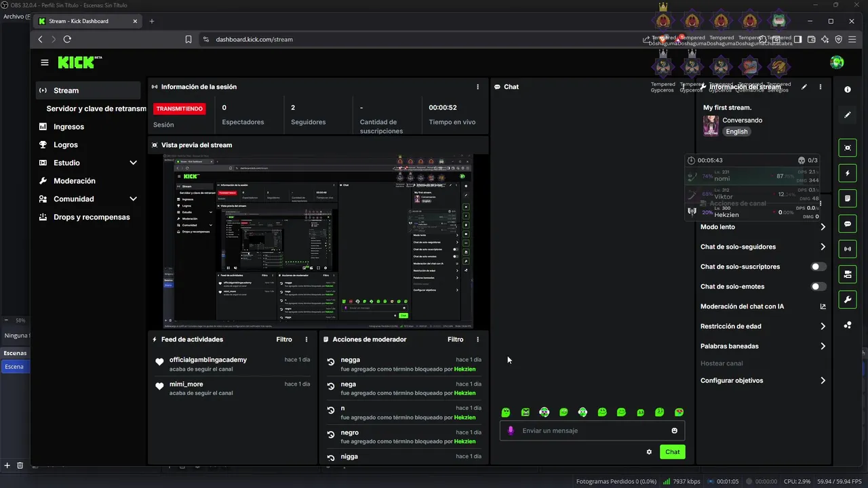This screenshot has width=868, height=488.
Task: Click mimi_more in activity feed
Action: click(186, 384)
